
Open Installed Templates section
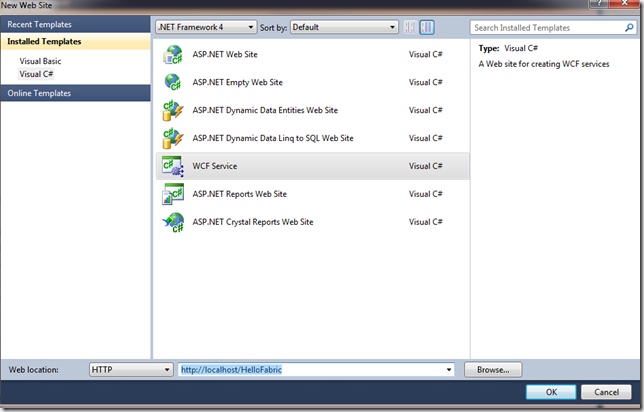click(x=76, y=41)
